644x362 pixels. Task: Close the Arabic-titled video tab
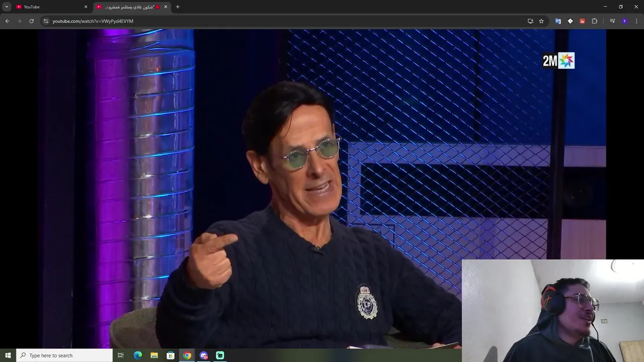[166, 7]
